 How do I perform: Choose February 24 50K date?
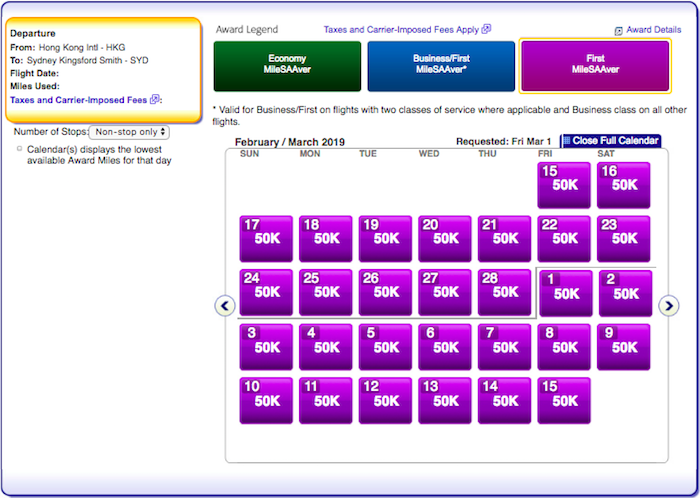pyautogui.click(x=266, y=292)
